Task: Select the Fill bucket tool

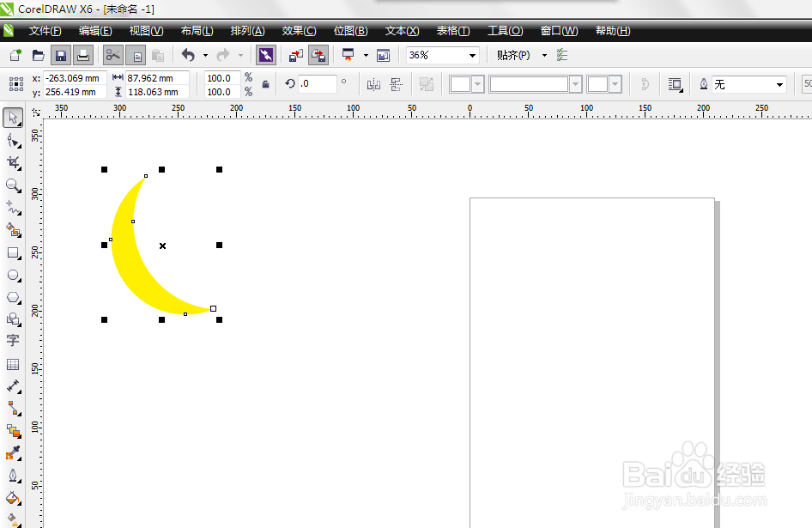Action: [x=13, y=499]
